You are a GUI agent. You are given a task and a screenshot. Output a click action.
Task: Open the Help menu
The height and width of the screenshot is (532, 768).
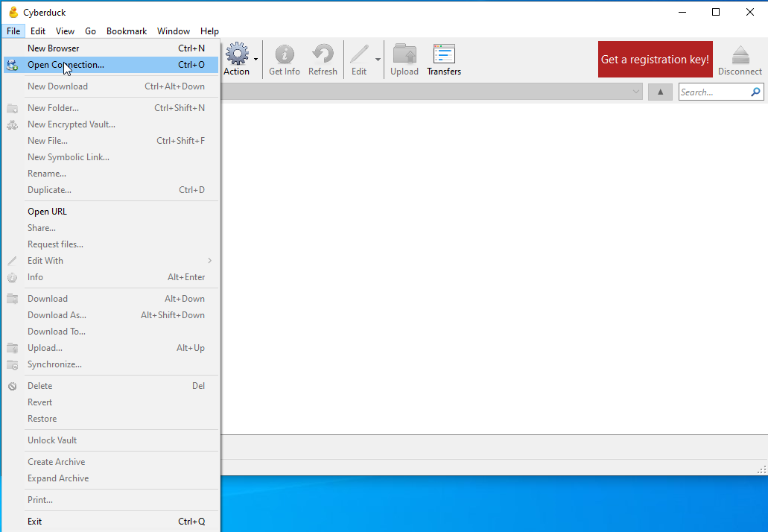(x=209, y=31)
